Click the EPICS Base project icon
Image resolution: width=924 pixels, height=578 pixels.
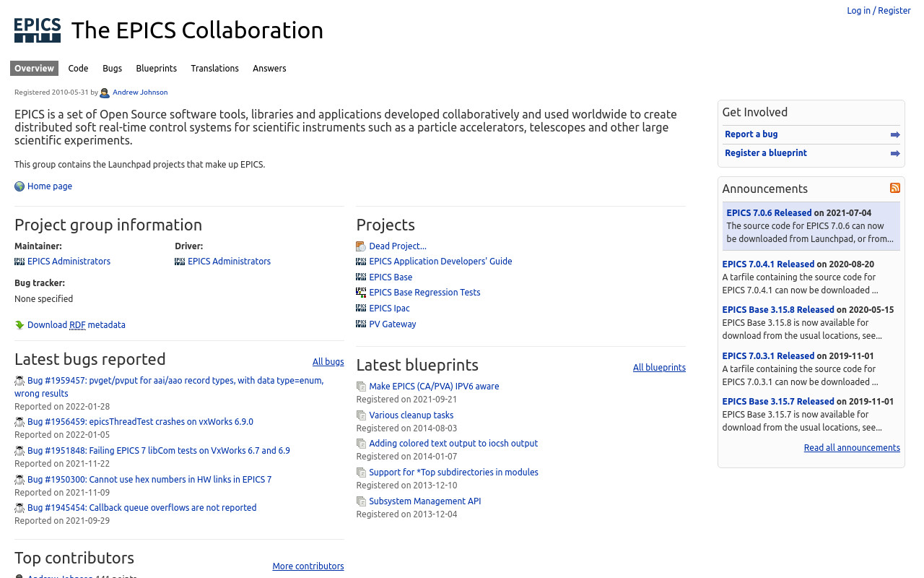(361, 277)
